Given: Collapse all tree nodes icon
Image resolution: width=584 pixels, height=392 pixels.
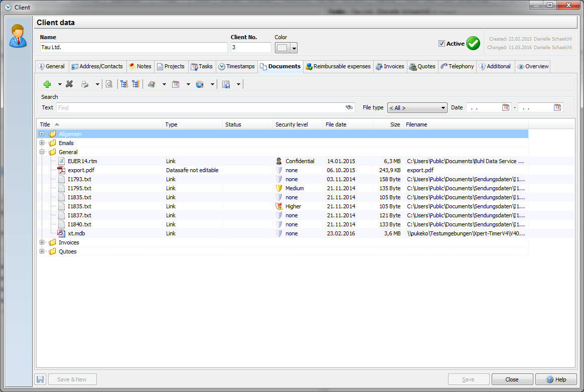Looking at the screenshot, I should [135, 84].
